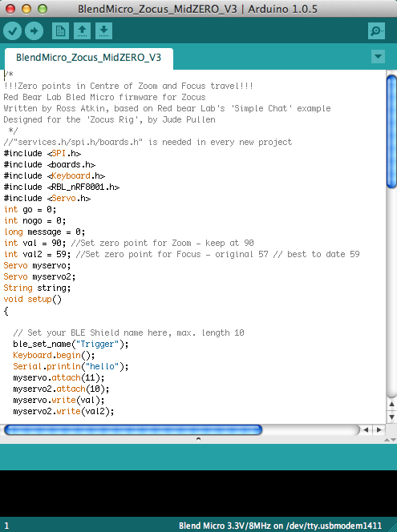
Task: Click the line 'Servo myservo2;'
Action: pyautogui.click(x=39, y=276)
